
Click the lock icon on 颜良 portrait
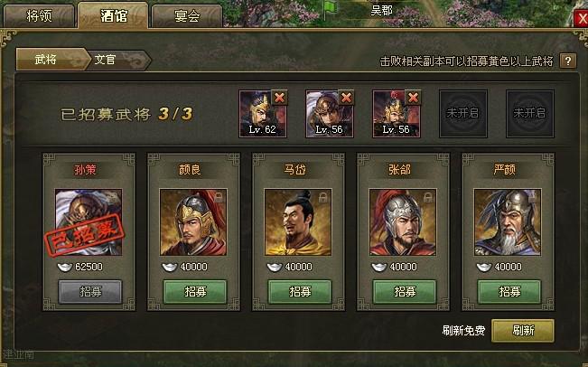point(219,197)
